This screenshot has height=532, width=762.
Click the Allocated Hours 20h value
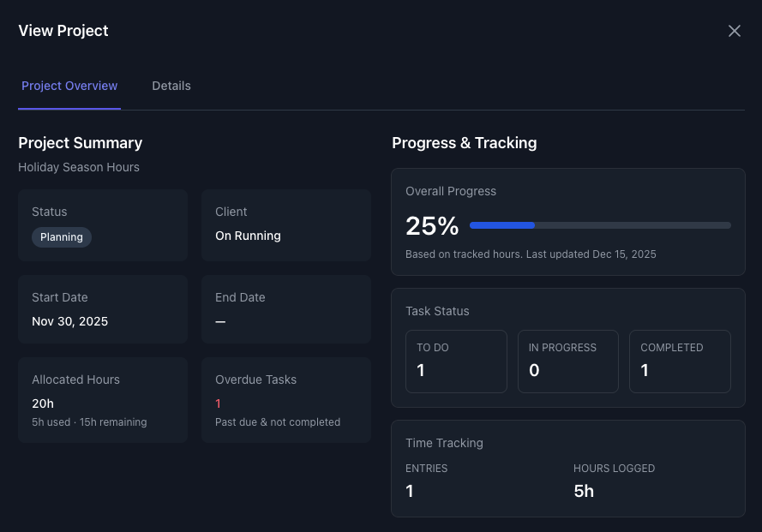click(x=43, y=403)
